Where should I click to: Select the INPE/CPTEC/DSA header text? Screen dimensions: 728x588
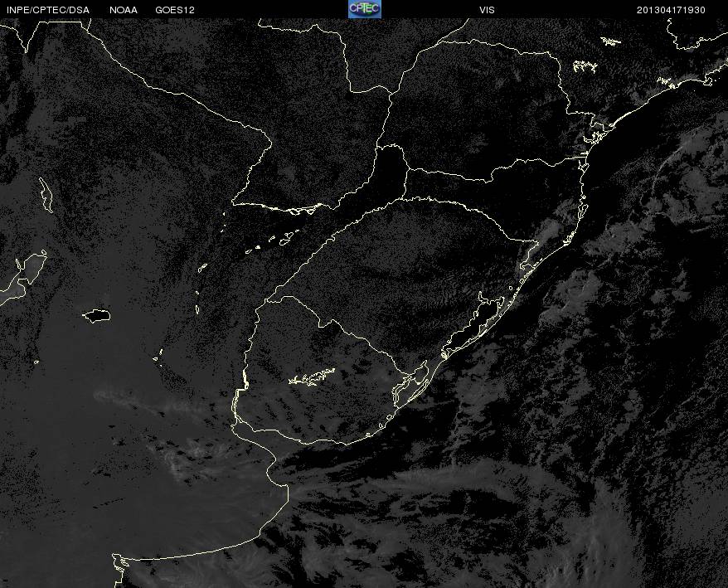coord(48,10)
